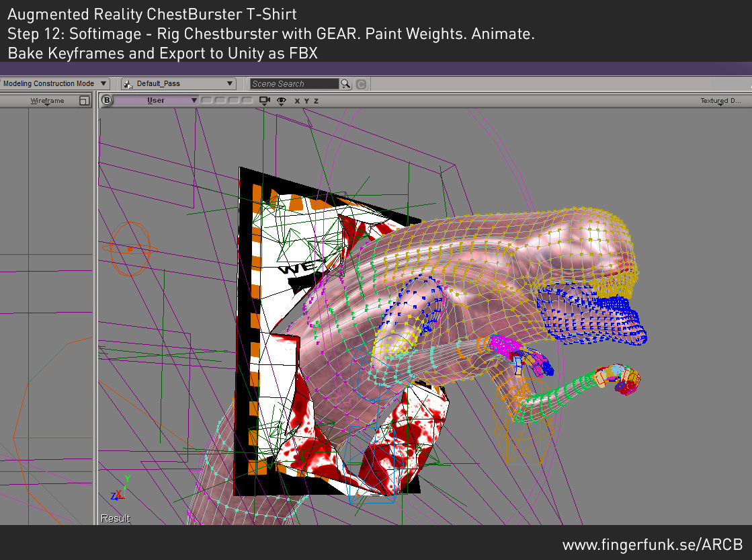Click the magnifying glass search icon
752x560 pixels.
click(x=345, y=84)
